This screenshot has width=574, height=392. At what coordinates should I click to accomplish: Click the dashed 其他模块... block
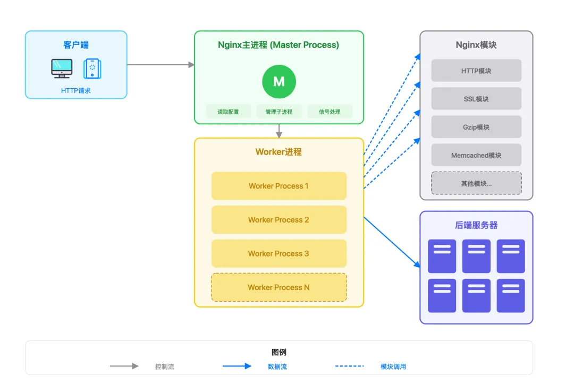pyautogui.click(x=476, y=183)
